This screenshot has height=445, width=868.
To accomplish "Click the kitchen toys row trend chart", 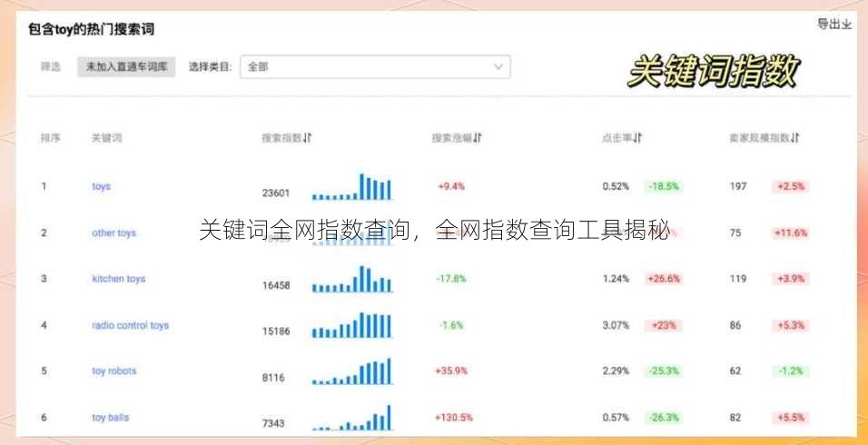I will [351, 279].
